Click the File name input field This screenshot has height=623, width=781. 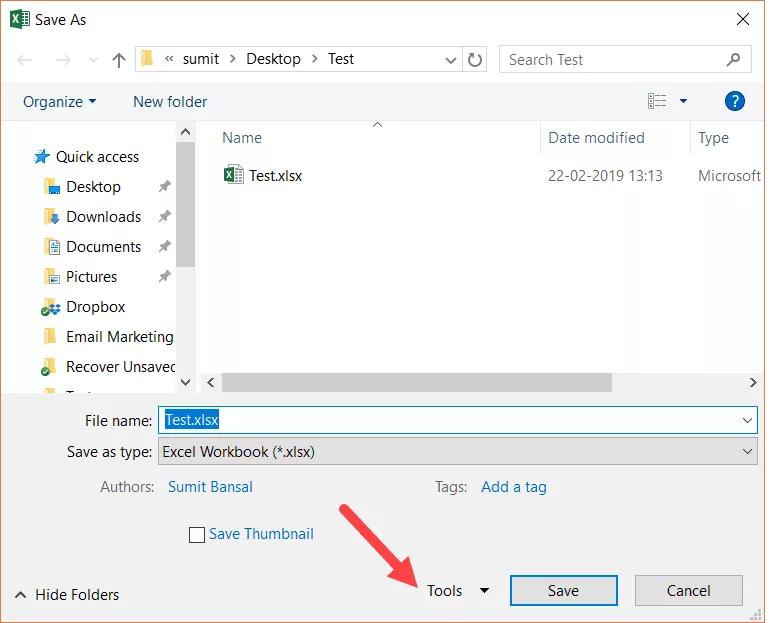pos(458,420)
